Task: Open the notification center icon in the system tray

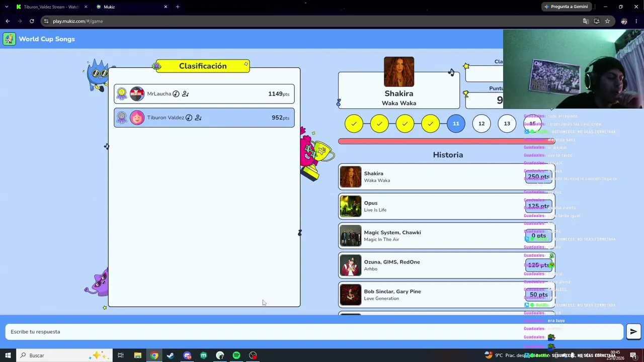Action: tap(633, 355)
